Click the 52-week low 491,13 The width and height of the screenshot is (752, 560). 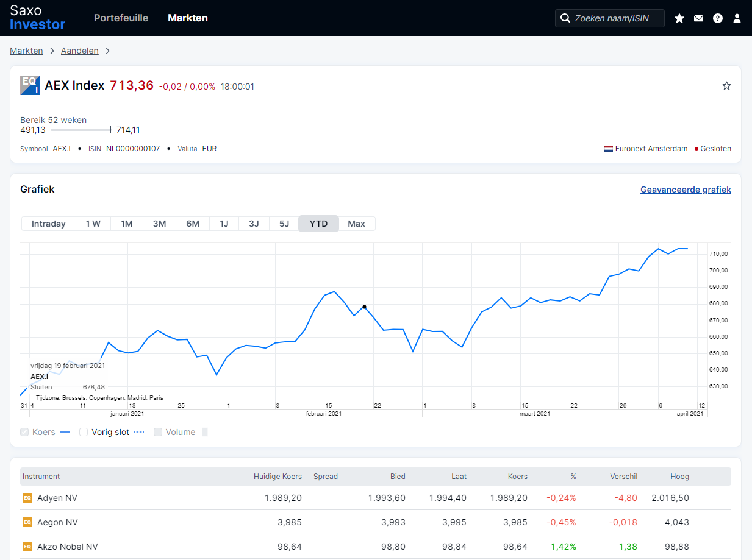click(x=33, y=130)
